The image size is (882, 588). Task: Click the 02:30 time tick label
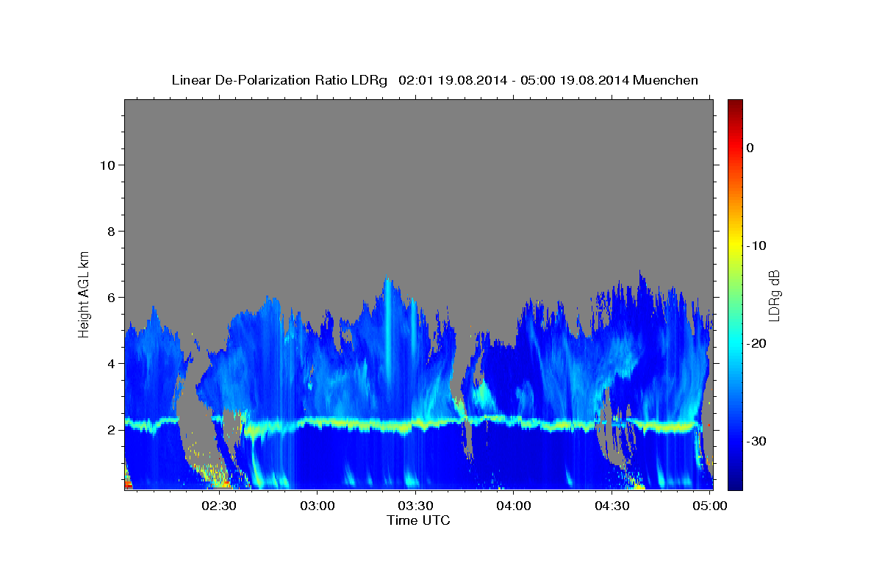point(219,506)
